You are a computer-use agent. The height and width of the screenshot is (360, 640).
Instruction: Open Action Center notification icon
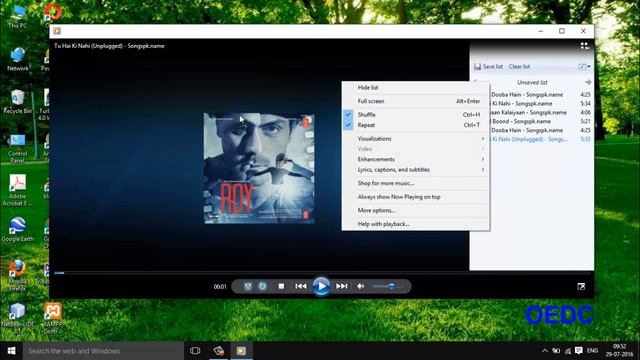coord(578,351)
